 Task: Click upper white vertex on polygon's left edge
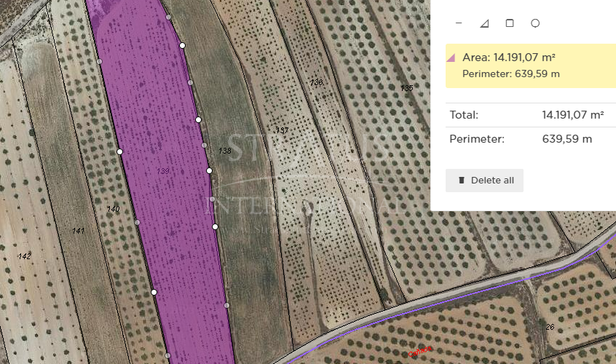point(119,151)
